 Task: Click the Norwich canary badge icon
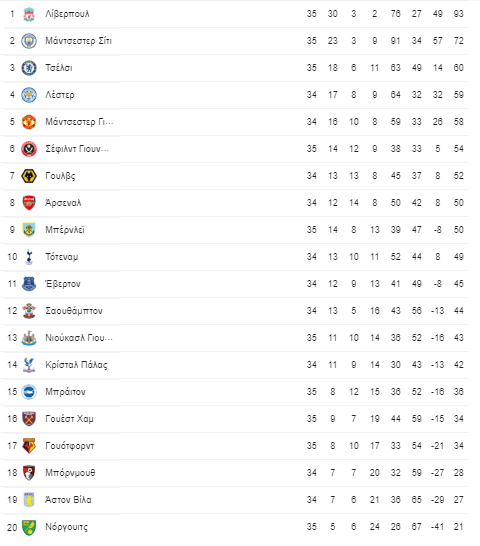pyautogui.click(x=29, y=527)
